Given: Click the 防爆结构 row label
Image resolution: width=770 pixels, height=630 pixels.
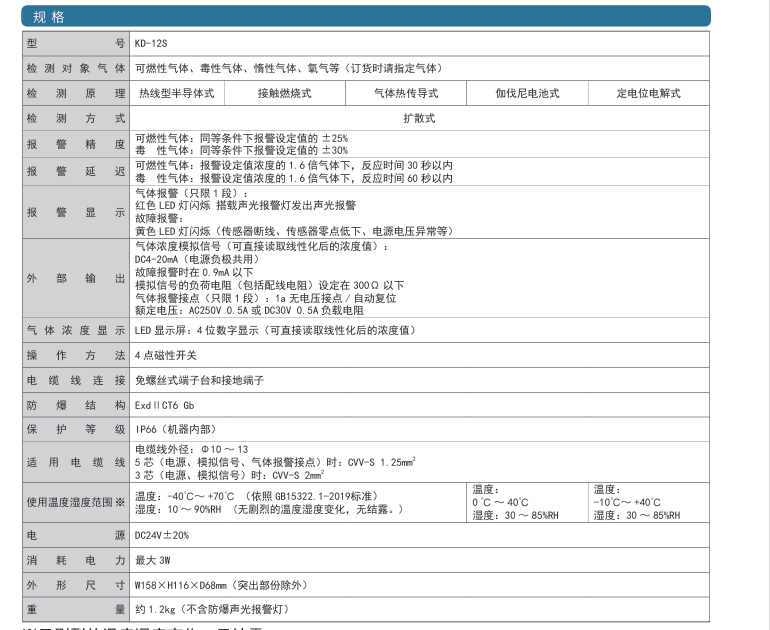Looking at the screenshot, I should 76,405.
